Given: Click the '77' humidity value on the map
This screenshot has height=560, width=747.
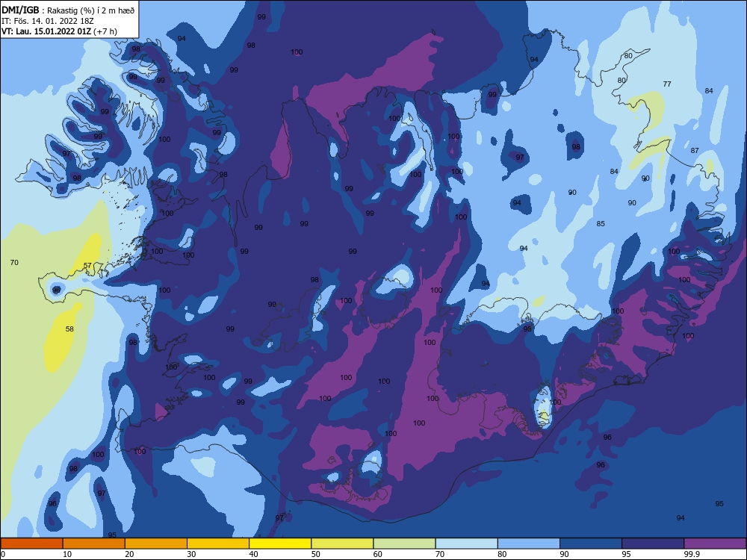Looking at the screenshot, I should (667, 84).
